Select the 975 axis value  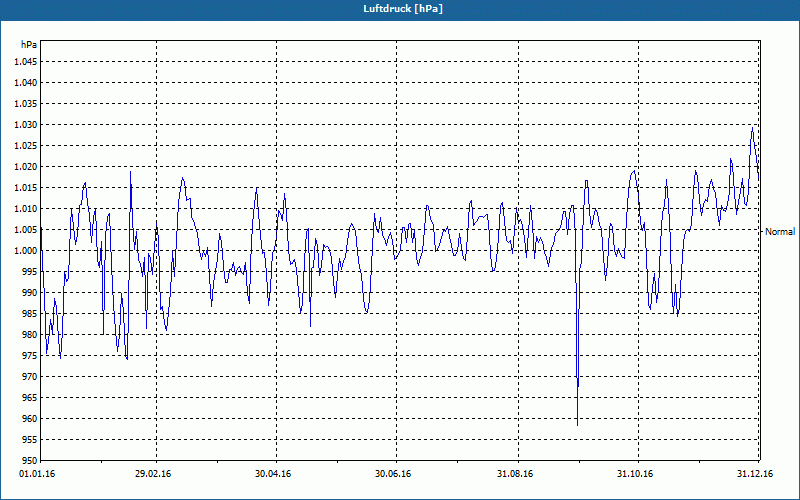point(30,356)
